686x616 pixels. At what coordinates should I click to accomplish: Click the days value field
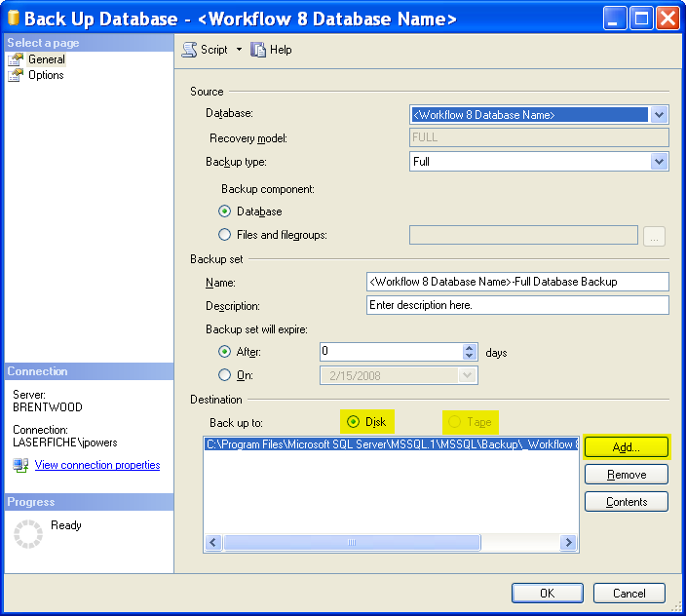click(x=391, y=352)
